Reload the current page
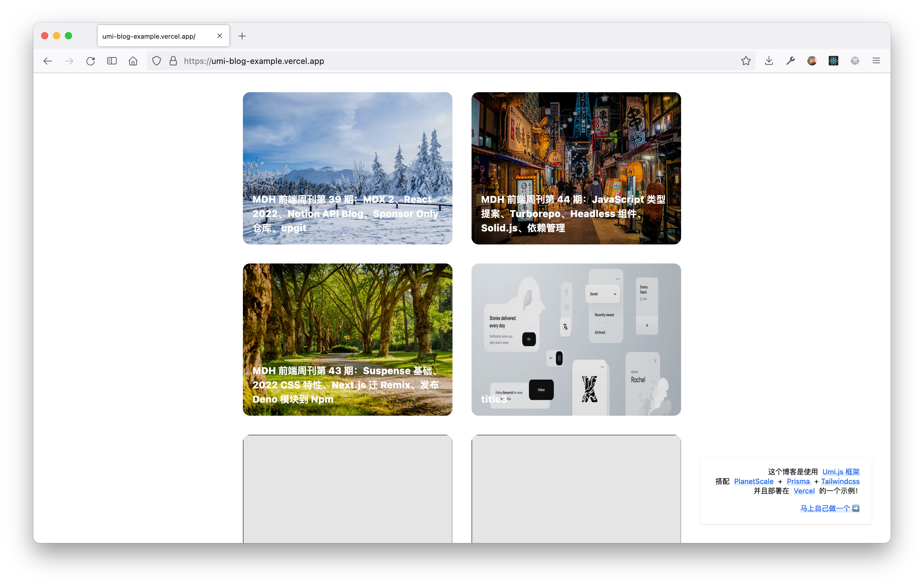924x587 pixels. point(90,61)
